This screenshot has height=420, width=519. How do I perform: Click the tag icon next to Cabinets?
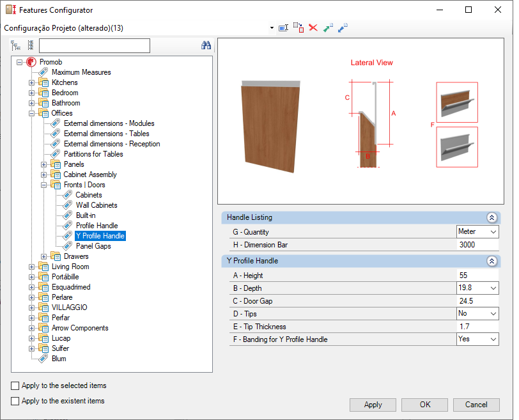tap(68, 195)
